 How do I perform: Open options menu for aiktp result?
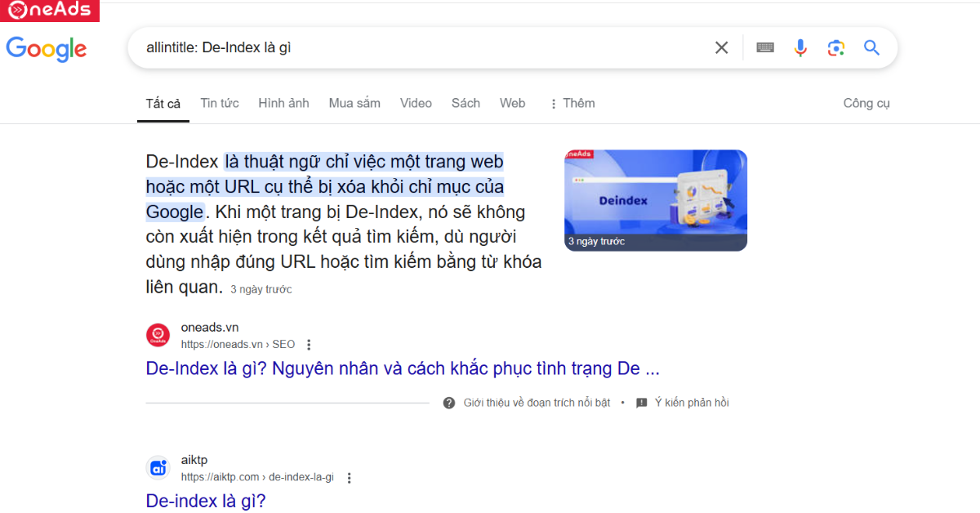[x=349, y=478]
